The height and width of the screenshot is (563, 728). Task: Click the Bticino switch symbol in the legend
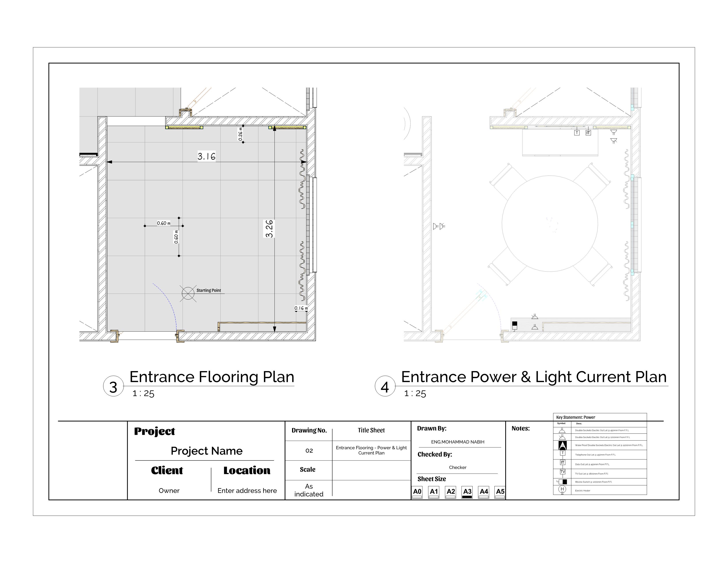click(562, 482)
